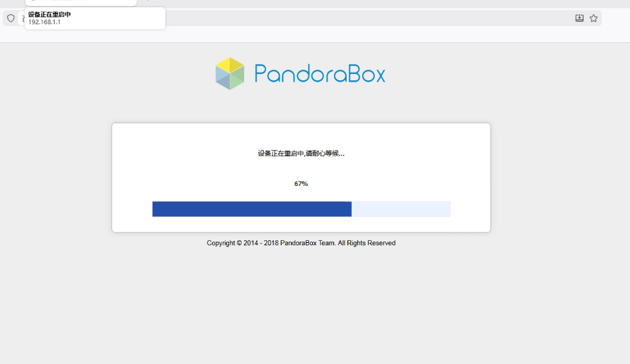The width and height of the screenshot is (630, 364).
Task: Click the install page icon beside the star
Action: tap(579, 18)
